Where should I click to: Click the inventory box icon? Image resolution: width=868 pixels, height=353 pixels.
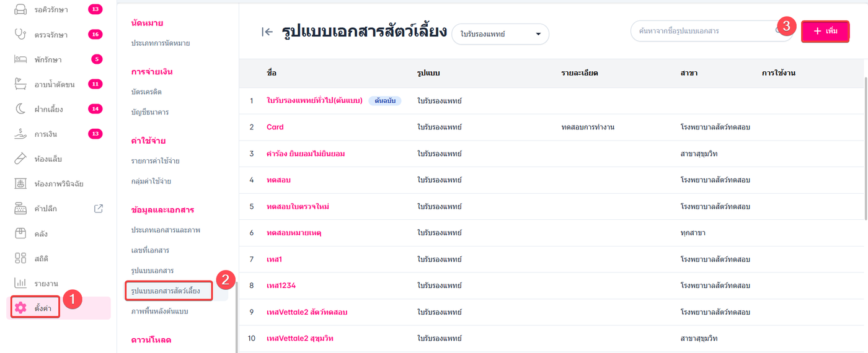[20, 233]
